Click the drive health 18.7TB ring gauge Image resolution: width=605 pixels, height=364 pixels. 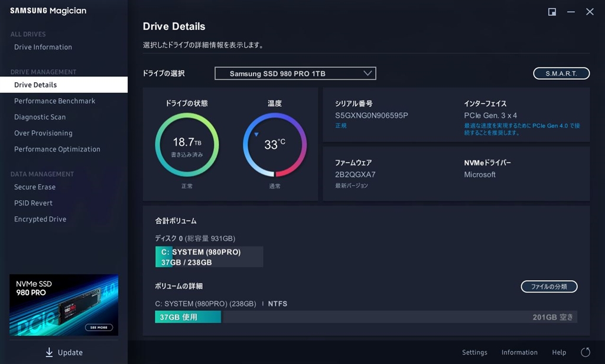187,145
